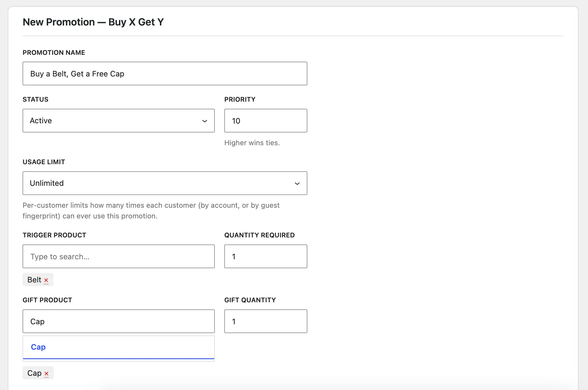Click the USAGE LIMIT label
Viewport: 588px width, 390px height.
[44, 162]
